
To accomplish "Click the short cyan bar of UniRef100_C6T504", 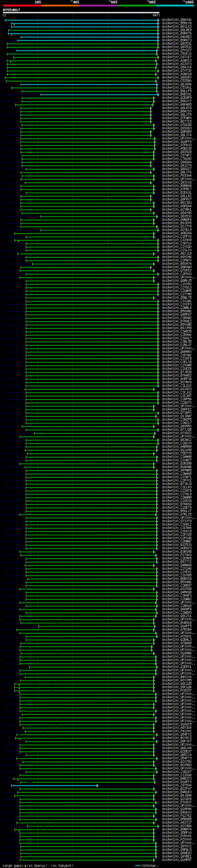I will tap(54, 786).
